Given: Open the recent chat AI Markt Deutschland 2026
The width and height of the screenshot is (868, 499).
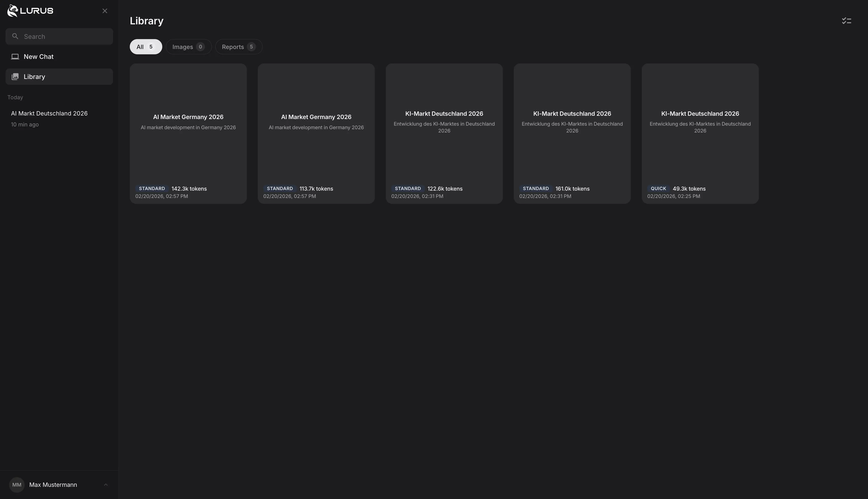Looking at the screenshot, I should (49, 113).
